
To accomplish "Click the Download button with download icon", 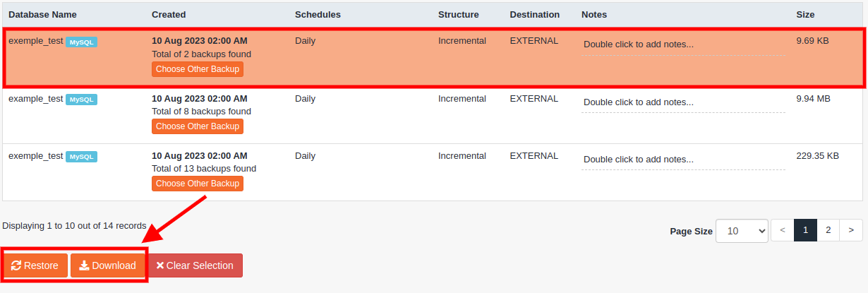I will coord(107,265).
